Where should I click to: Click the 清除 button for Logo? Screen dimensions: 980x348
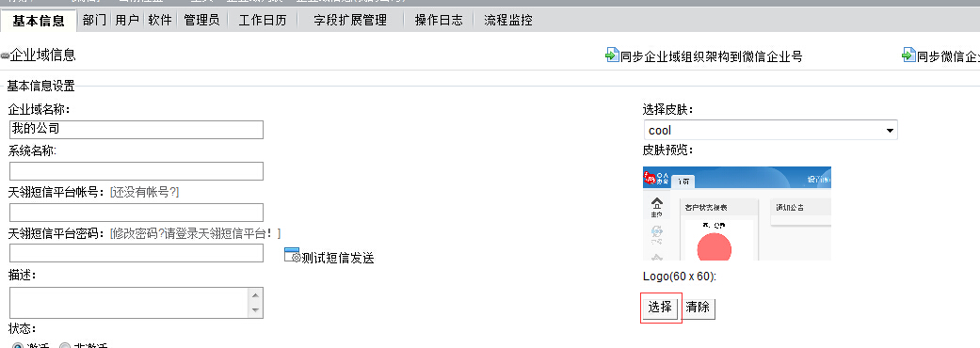(x=698, y=308)
